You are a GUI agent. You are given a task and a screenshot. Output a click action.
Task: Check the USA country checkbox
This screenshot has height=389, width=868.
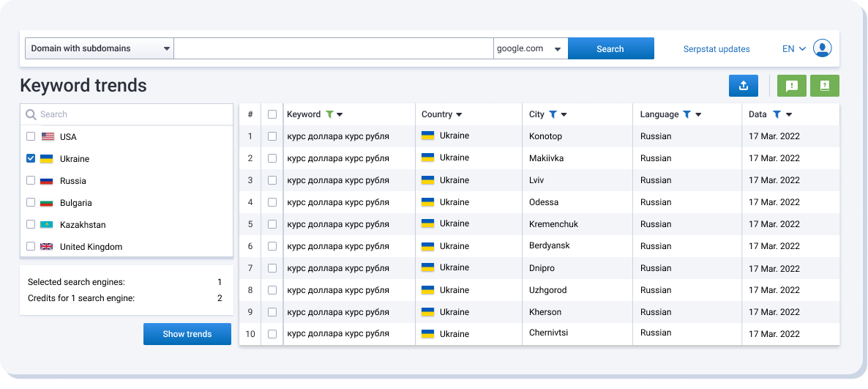click(x=31, y=136)
